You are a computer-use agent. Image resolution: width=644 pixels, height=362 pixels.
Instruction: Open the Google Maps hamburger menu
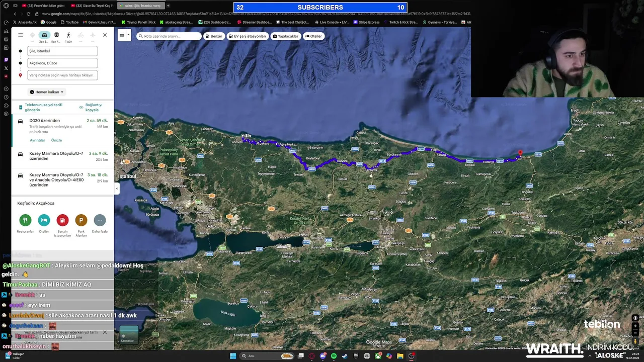tap(21, 35)
